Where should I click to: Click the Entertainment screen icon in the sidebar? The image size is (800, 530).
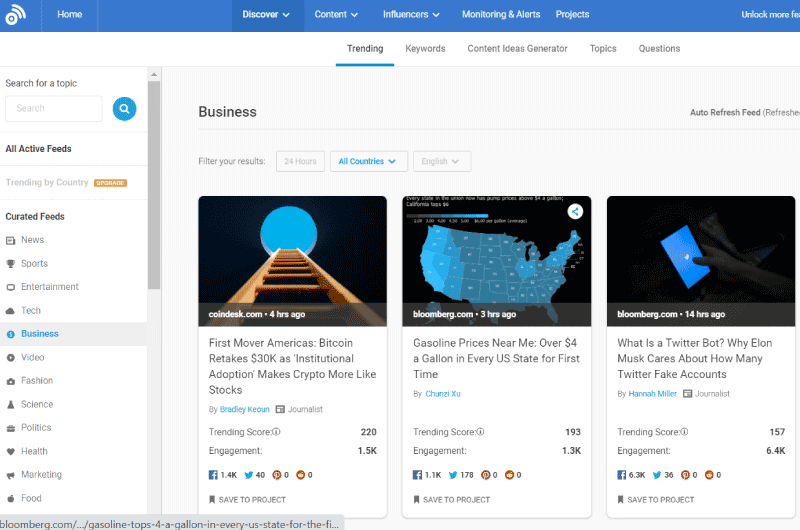10,287
